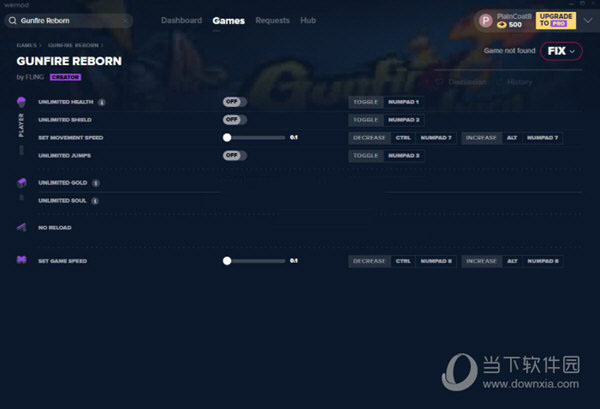Click NUMPAD 8 key of game speed decrease
The height and width of the screenshot is (409, 600).
[x=436, y=261]
